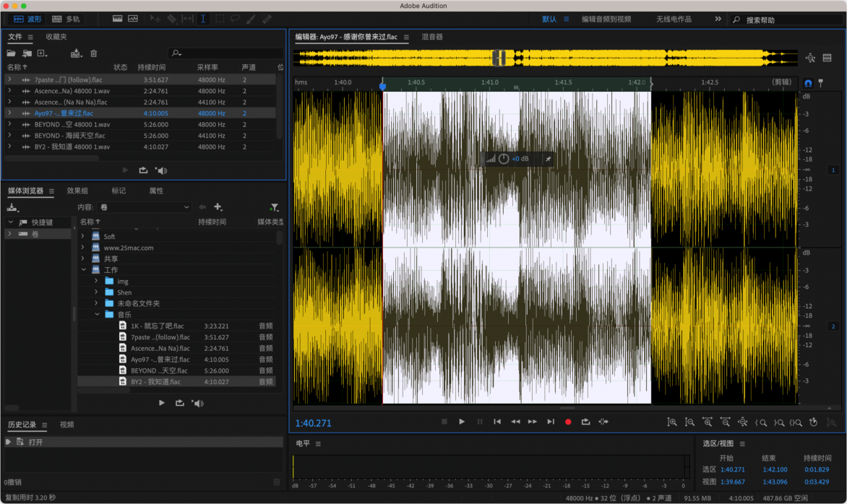Select the Time Selection tool
This screenshot has height=504, width=847.
tap(203, 19)
